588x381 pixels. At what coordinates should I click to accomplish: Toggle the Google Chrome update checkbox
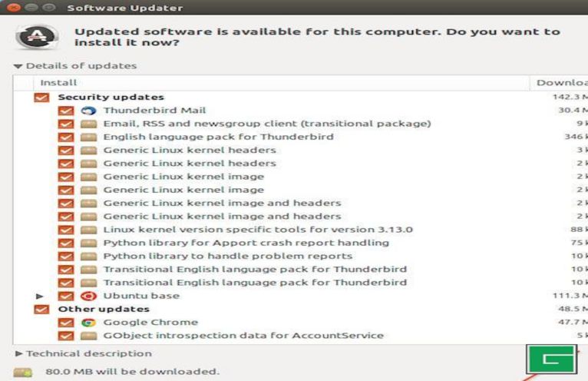click(66, 323)
